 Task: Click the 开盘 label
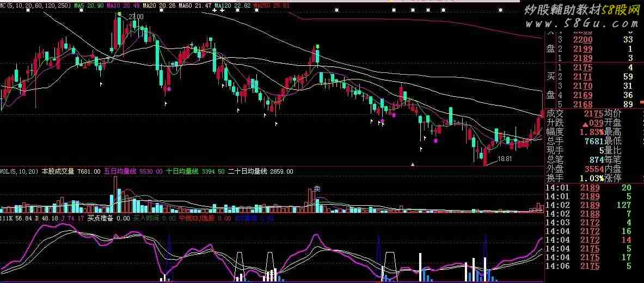[x=613, y=123]
